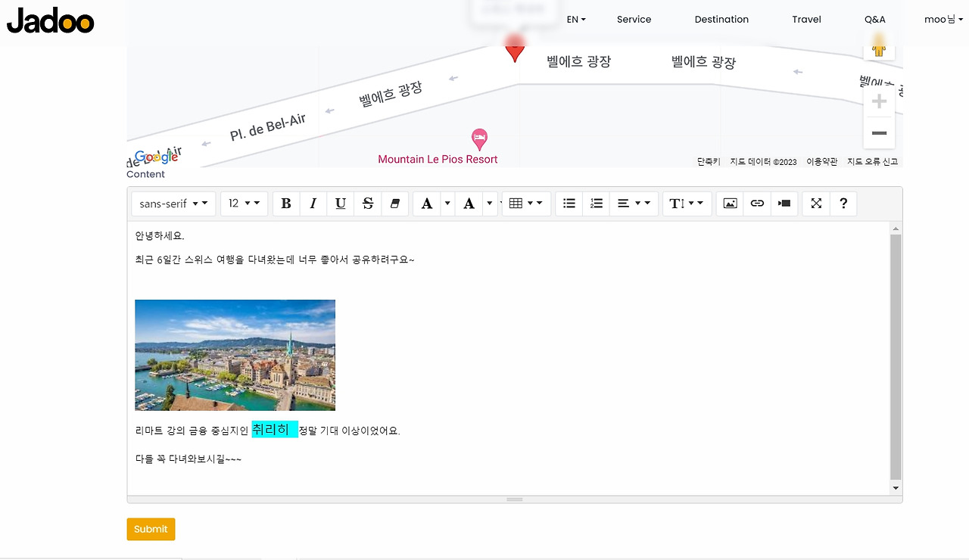This screenshot has height=560, width=969.
Task: Open the Travel navigation item
Action: (806, 20)
